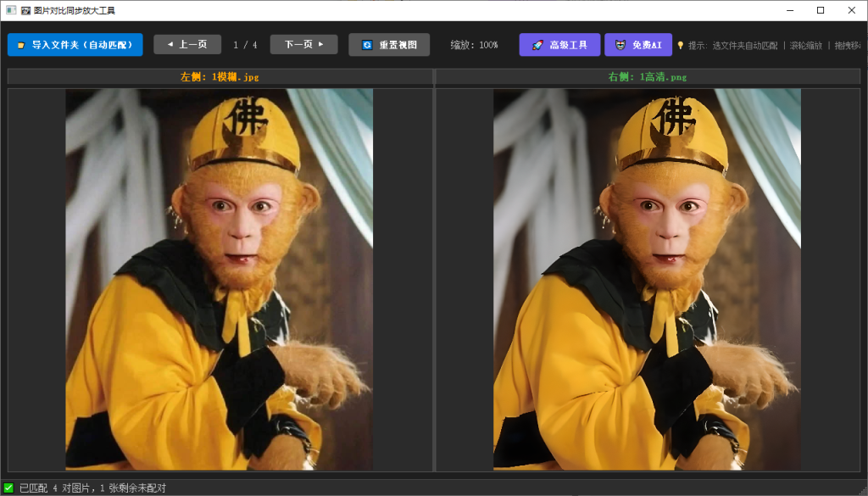Click the right image 1高清.png preview
Screen dimensions: 868x496
point(647,280)
